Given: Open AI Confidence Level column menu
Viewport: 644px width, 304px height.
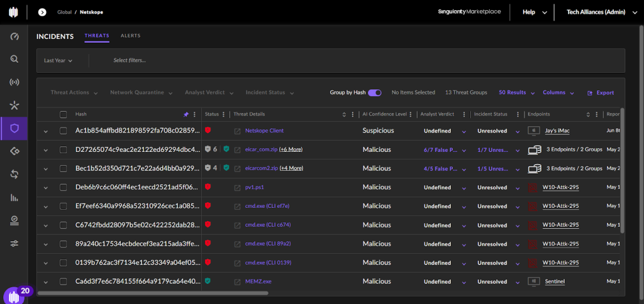Looking at the screenshot, I should coord(411,114).
